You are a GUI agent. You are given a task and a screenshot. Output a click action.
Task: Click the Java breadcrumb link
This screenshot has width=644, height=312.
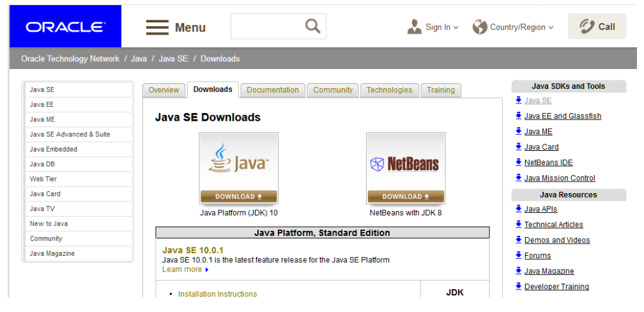coord(139,59)
